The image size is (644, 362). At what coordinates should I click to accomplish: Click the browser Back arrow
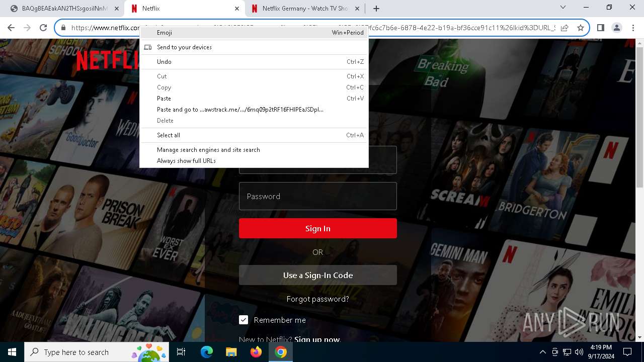pos(11,28)
